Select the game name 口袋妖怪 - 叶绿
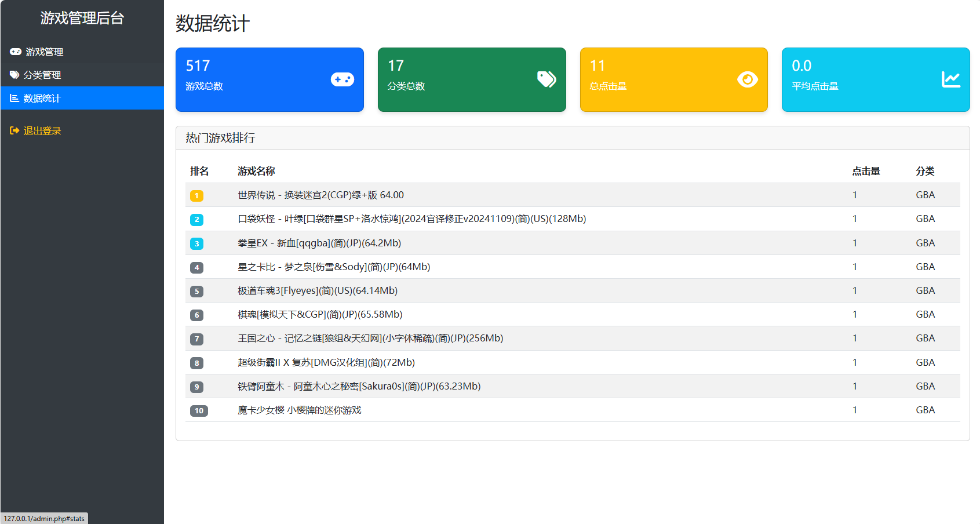980x524 pixels. [410, 219]
